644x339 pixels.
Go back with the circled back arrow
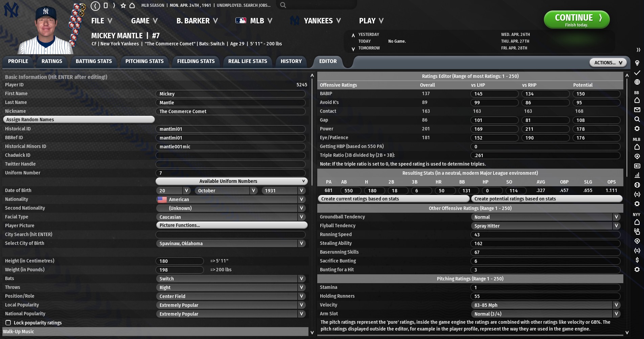coord(95,5)
